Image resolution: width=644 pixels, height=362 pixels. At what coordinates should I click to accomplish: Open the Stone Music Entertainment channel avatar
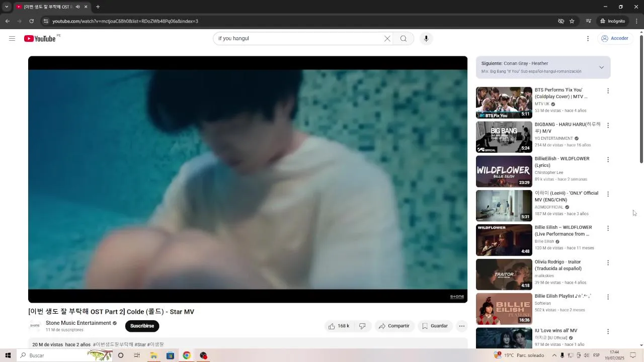pos(35,326)
